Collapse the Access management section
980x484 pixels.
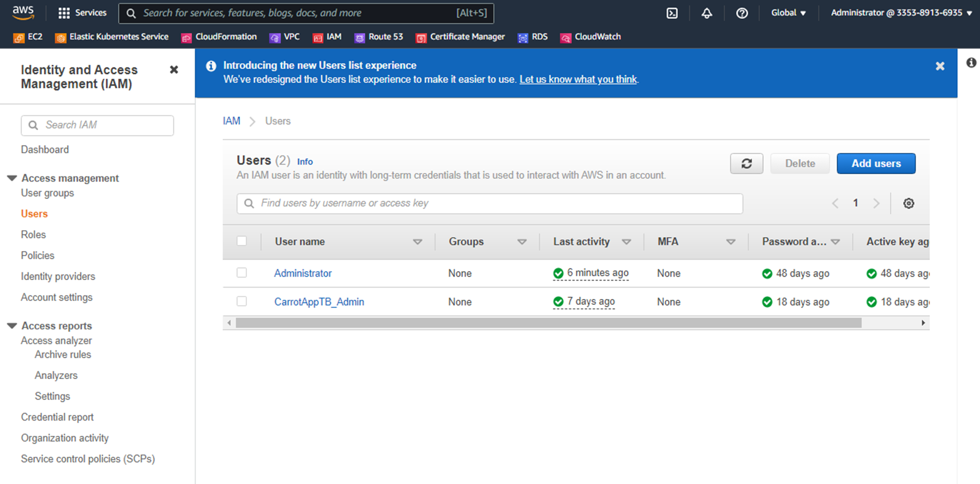coord(12,178)
